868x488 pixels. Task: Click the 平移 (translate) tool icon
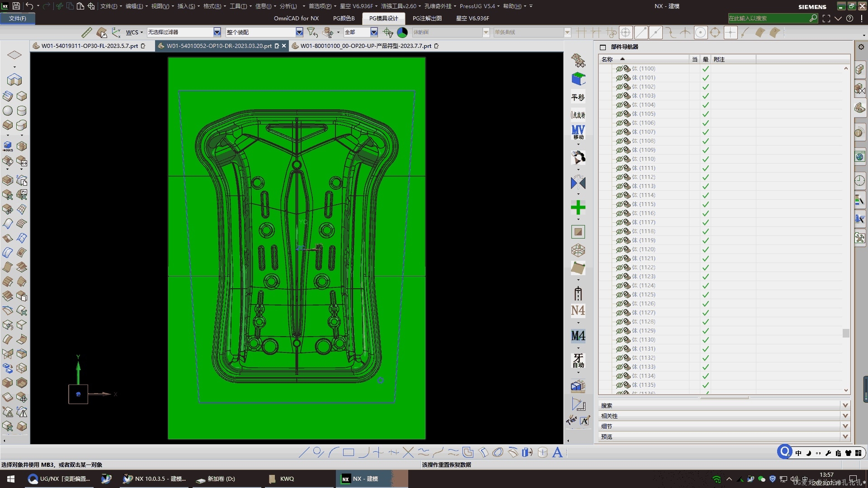578,97
